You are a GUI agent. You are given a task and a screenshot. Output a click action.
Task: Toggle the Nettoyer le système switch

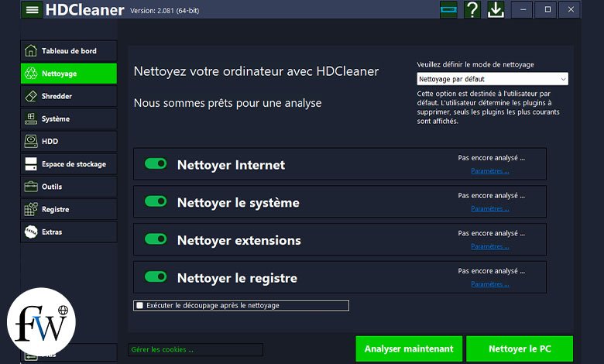[156, 201]
